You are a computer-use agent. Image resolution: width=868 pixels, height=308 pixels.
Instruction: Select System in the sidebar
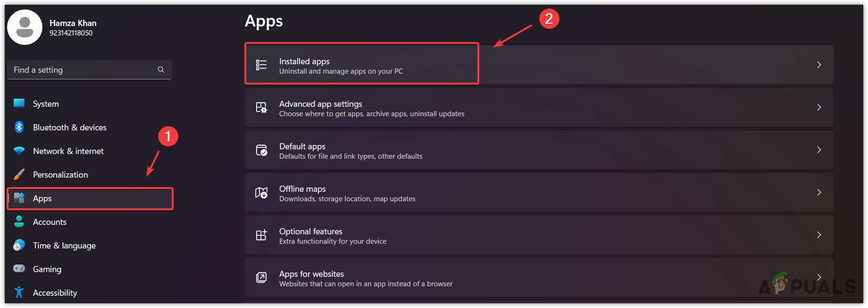46,104
